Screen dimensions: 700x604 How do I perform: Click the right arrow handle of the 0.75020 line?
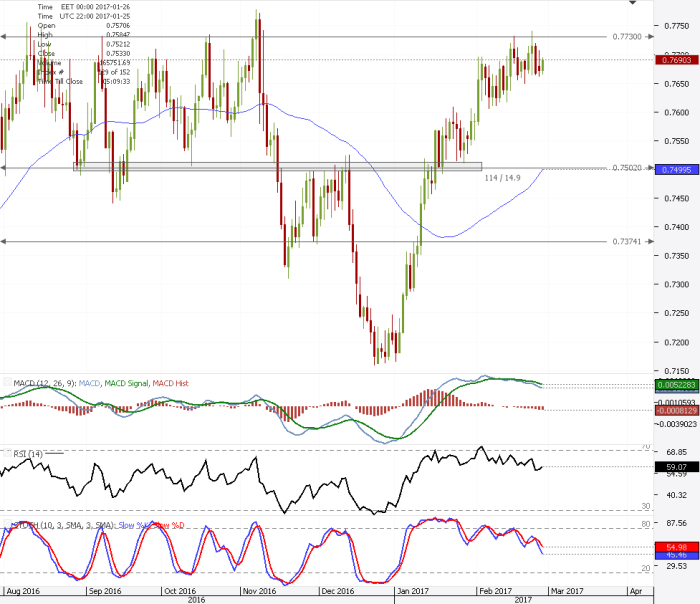point(650,168)
